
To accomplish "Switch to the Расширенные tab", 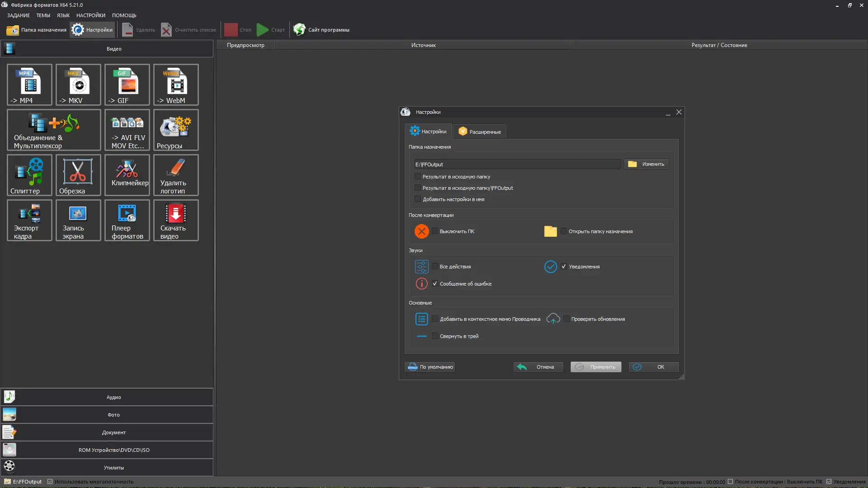I will (480, 131).
